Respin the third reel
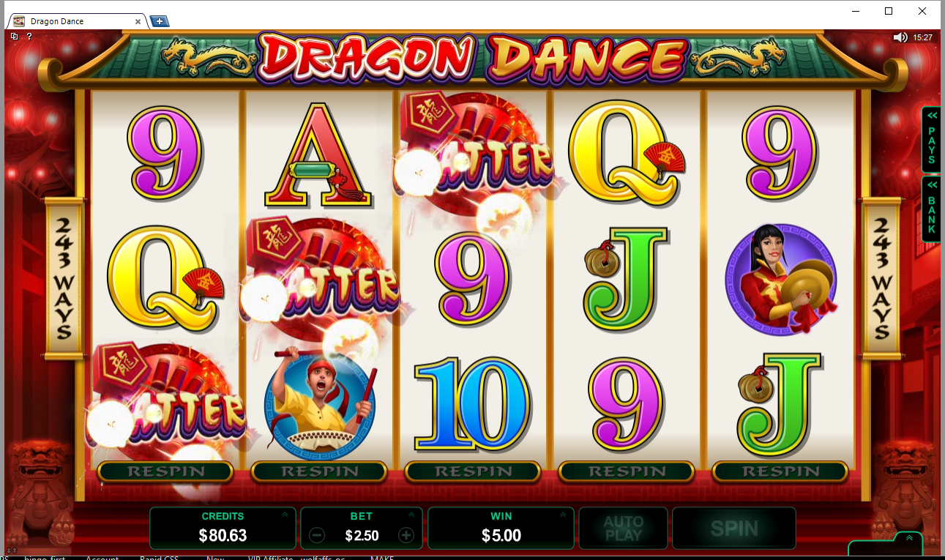 pyautogui.click(x=473, y=471)
